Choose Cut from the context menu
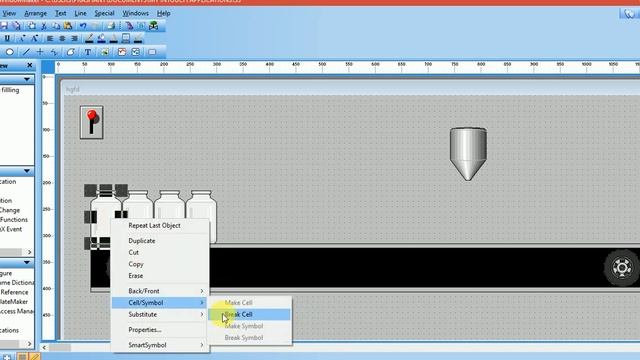Screen dimensions: 640x360 point(160,252)
